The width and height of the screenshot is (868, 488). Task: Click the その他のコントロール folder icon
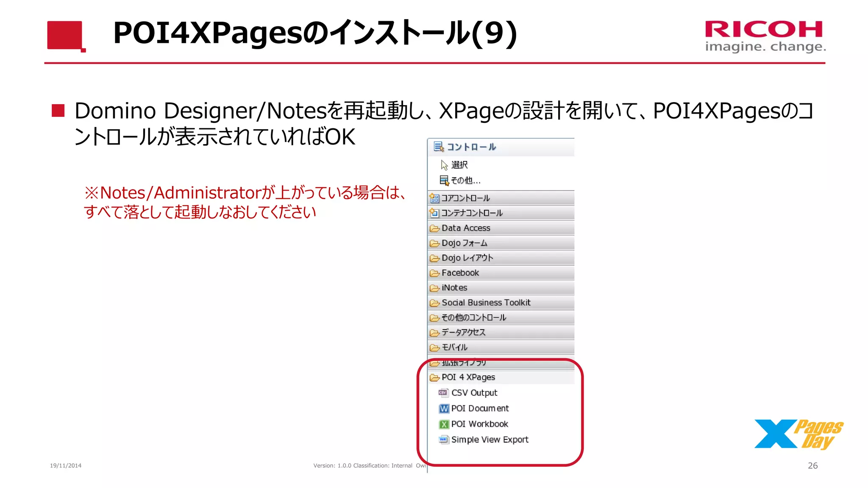pos(434,318)
